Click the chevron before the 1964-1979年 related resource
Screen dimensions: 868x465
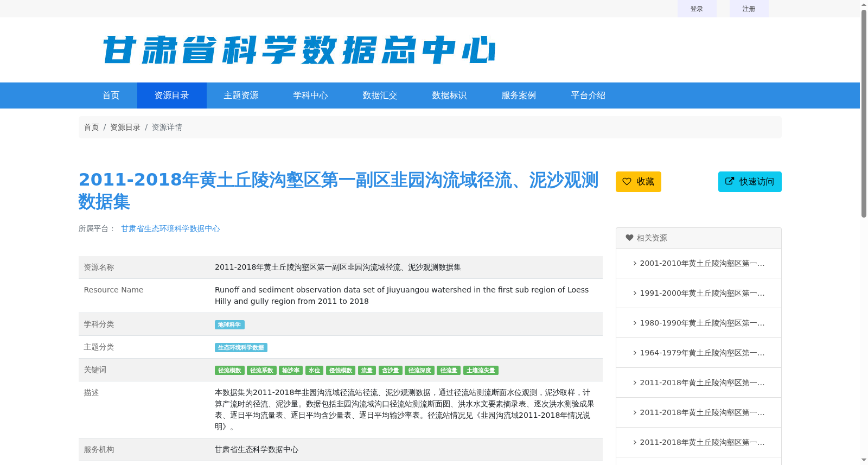click(x=635, y=353)
